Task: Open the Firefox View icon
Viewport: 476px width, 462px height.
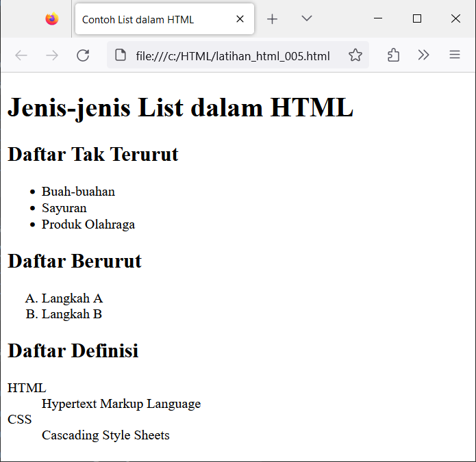Action: pyautogui.click(x=52, y=18)
